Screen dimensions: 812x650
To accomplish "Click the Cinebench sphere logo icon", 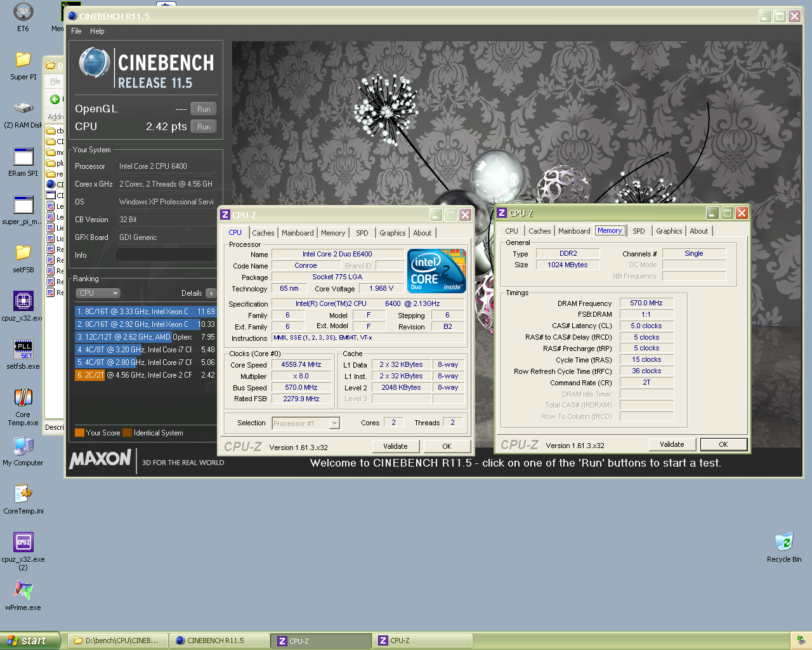I will pos(95,63).
